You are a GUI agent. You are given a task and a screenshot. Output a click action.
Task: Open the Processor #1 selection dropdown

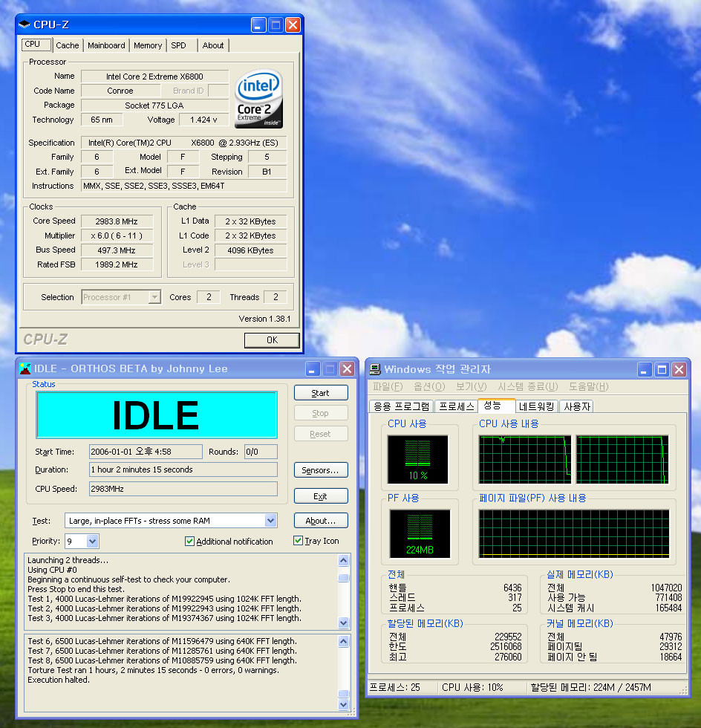point(154,297)
